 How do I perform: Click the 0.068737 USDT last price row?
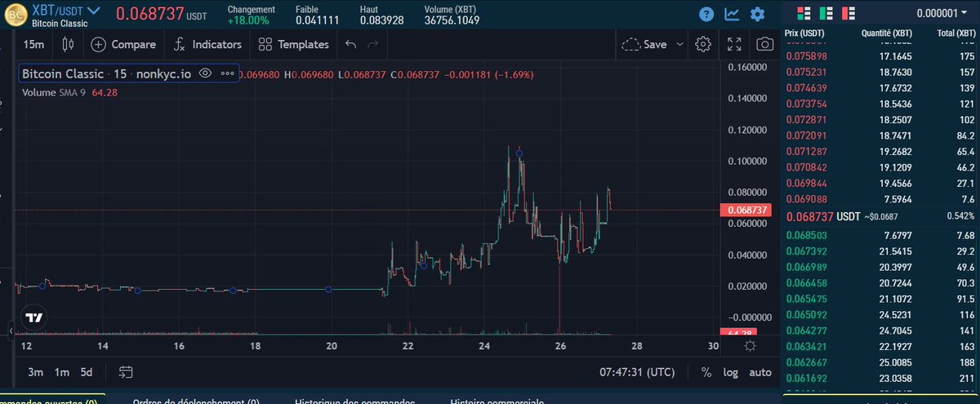[880, 217]
